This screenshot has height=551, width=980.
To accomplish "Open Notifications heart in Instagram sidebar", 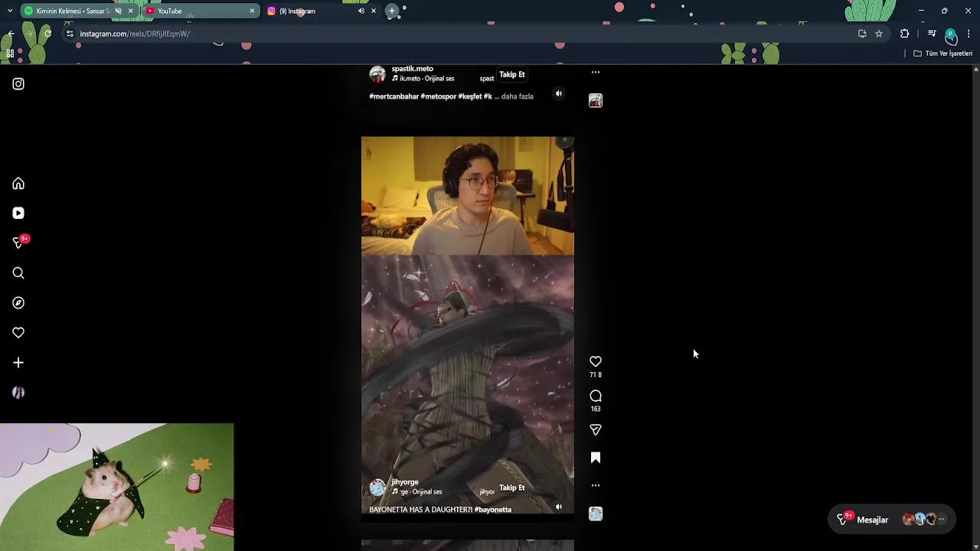I will (x=18, y=333).
